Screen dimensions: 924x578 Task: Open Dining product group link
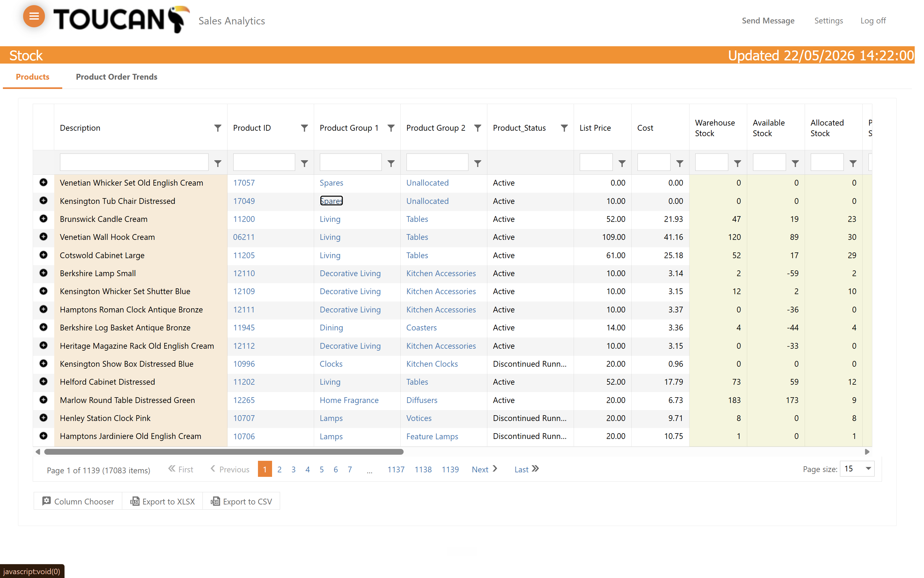coord(331,328)
